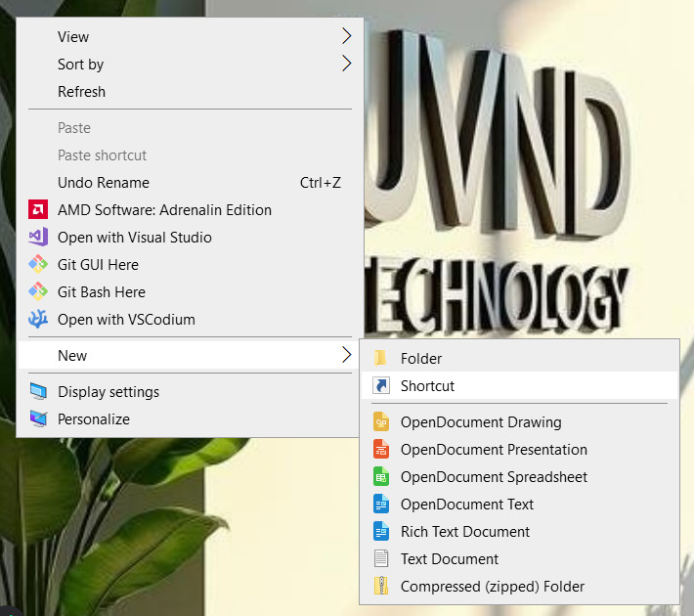Open Personalize label
The height and width of the screenshot is (616, 694).
tap(94, 418)
